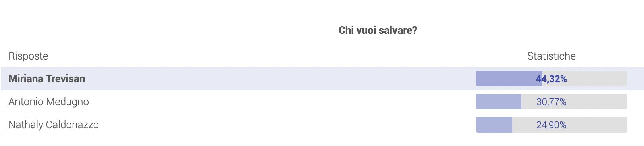The height and width of the screenshot is (146, 644).
Task: Choose the Nathaly Caldonazzo answer
Action: [x=54, y=125]
